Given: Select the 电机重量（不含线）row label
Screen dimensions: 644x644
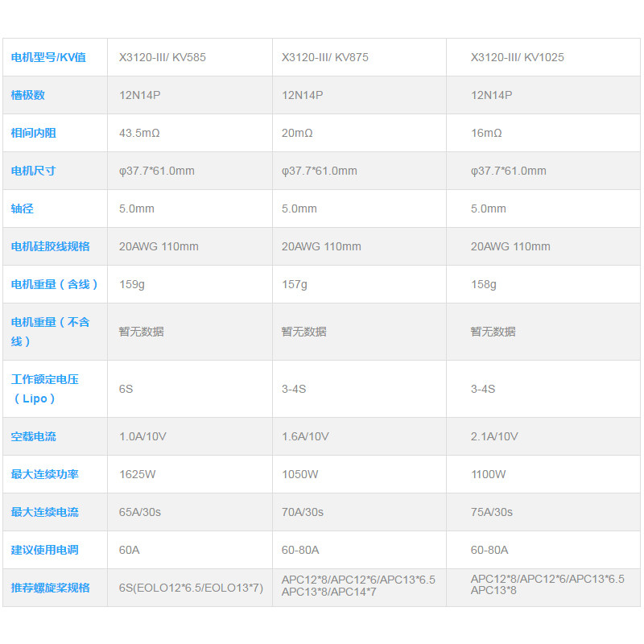Looking at the screenshot, I should coord(51,332).
